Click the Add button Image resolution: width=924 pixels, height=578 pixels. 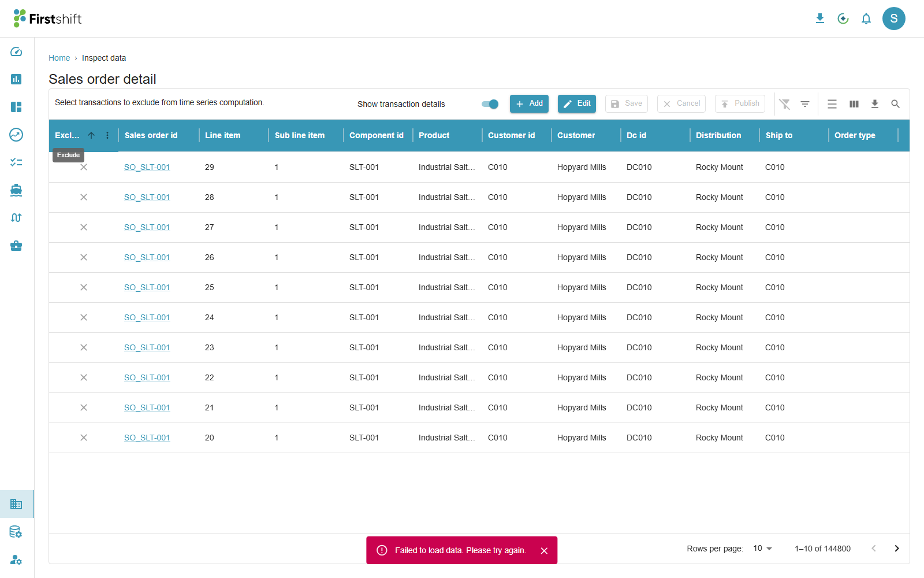click(x=529, y=103)
